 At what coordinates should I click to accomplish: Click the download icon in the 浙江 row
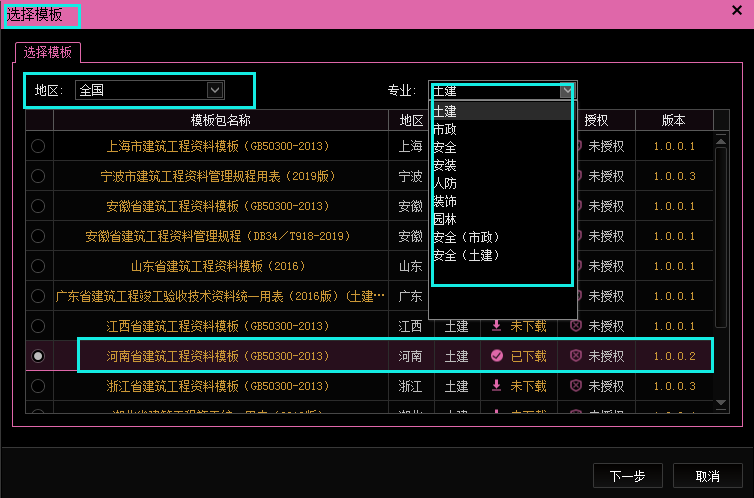click(496, 386)
